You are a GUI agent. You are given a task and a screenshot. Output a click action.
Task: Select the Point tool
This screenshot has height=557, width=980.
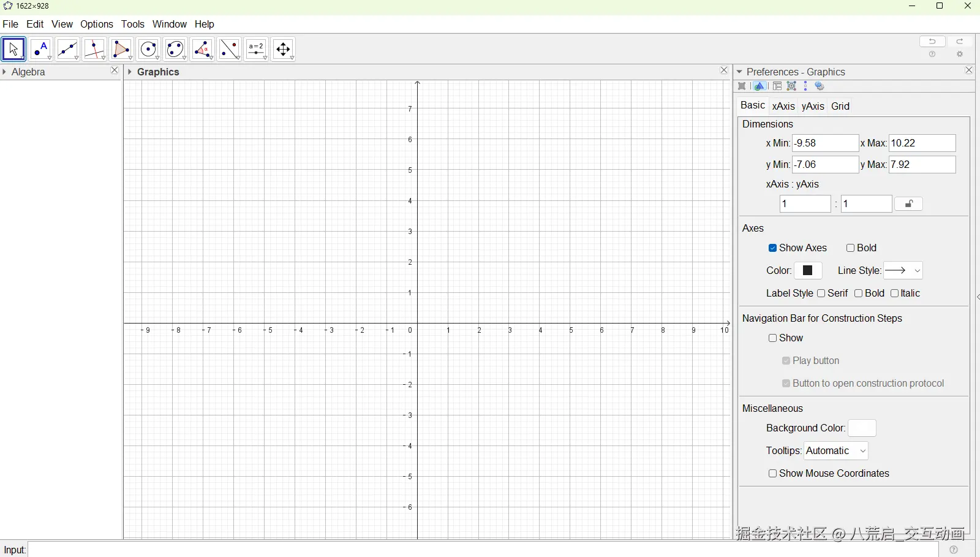click(40, 49)
